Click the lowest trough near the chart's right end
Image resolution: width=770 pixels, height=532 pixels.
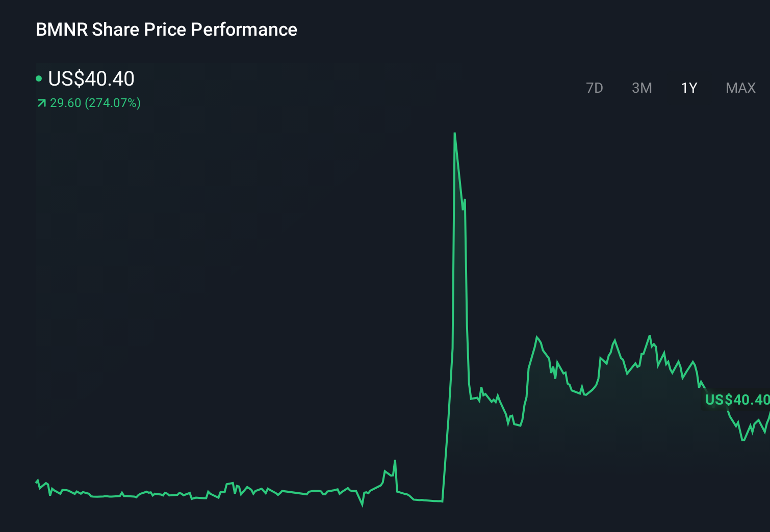coord(743,440)
